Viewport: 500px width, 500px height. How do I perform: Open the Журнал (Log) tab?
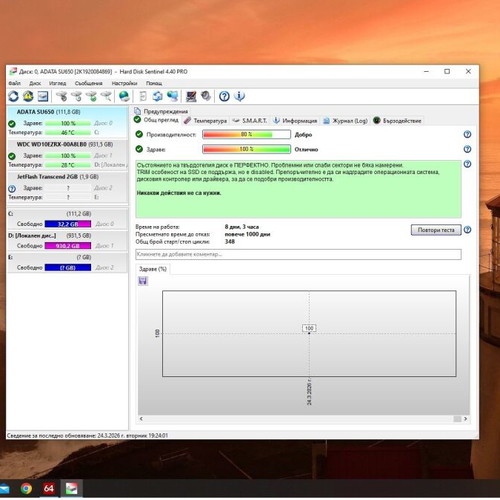click(x=345, y=121)
